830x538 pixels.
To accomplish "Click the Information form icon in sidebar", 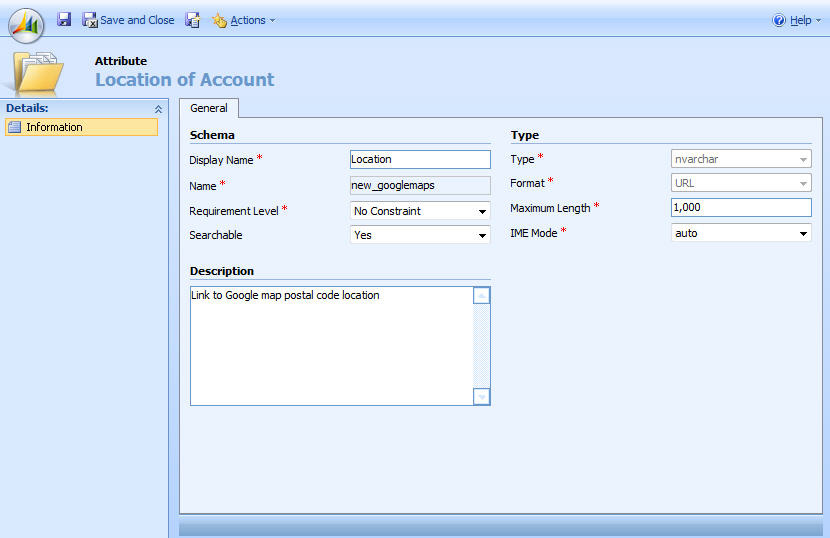I will click(14, 127).
